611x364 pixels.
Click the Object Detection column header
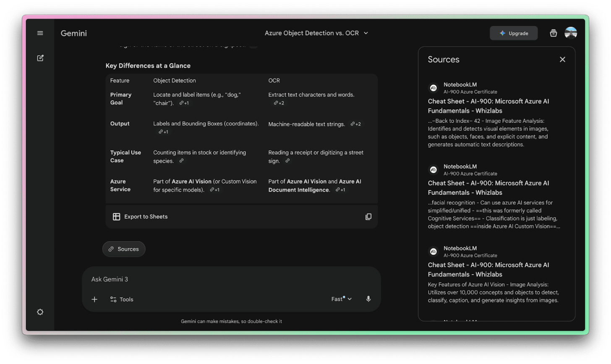click(175, 81)
